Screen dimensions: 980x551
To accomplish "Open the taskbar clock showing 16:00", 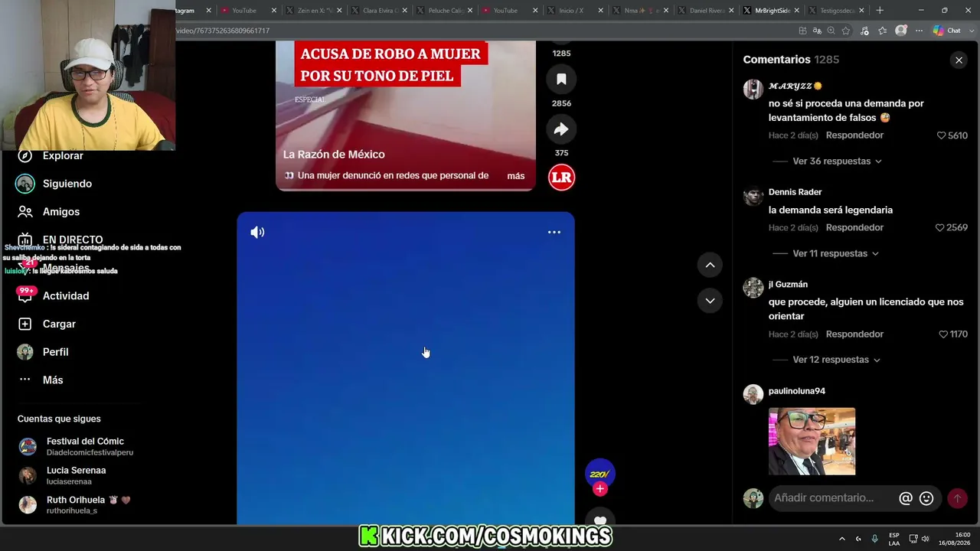I will point(954,539).
